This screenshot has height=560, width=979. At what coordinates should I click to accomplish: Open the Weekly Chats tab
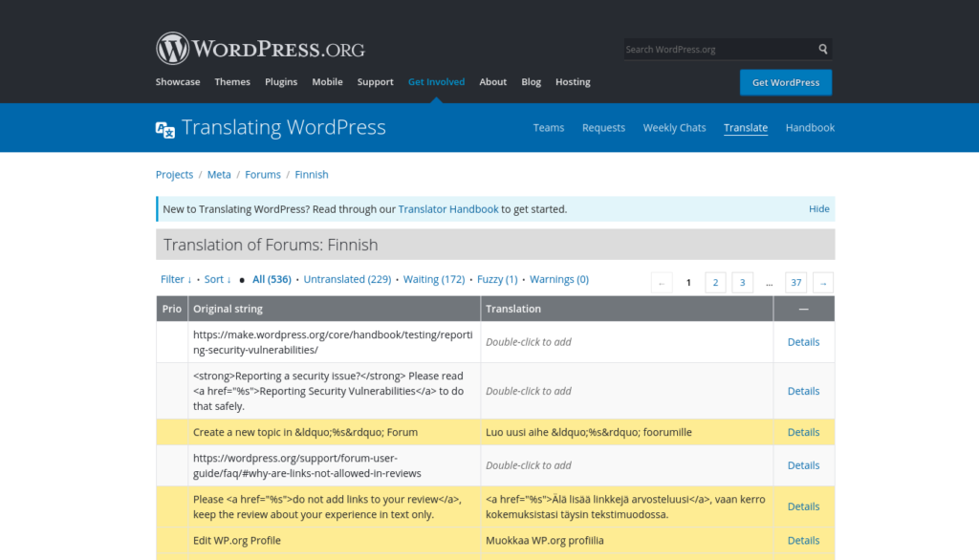coord(674,127)
